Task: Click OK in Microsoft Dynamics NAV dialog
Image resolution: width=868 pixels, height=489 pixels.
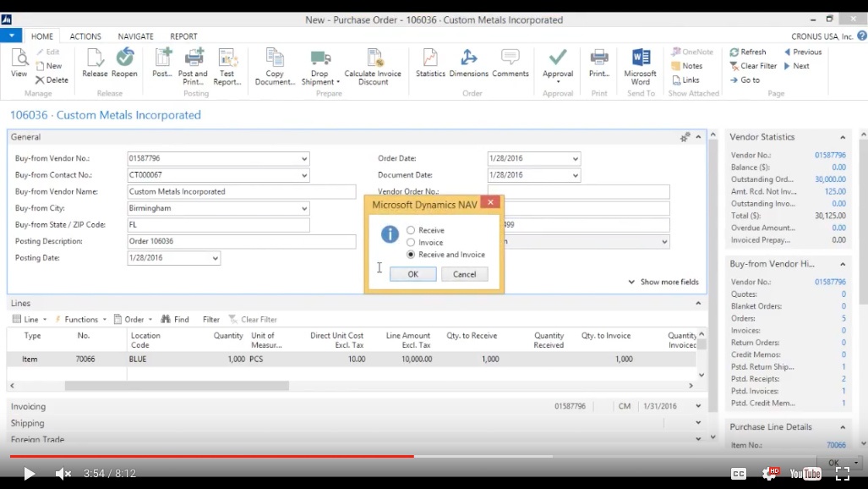Action: click(x=413, y=274)
